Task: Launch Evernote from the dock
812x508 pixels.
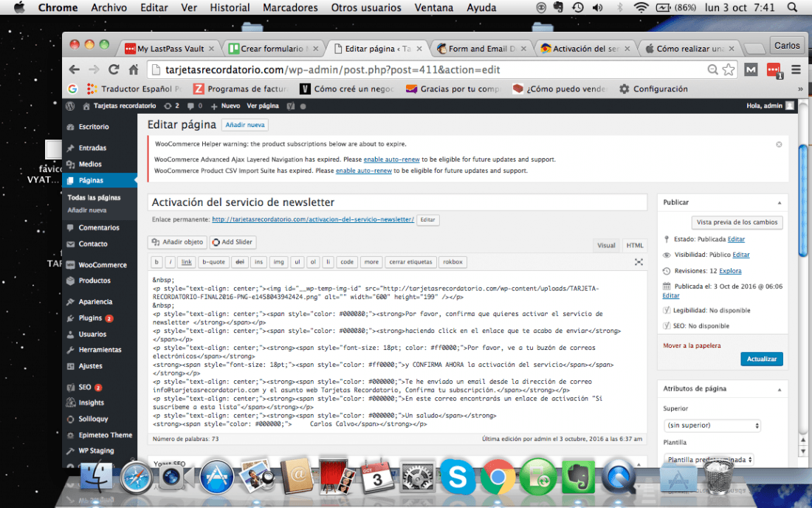Action: coord(579,476)
